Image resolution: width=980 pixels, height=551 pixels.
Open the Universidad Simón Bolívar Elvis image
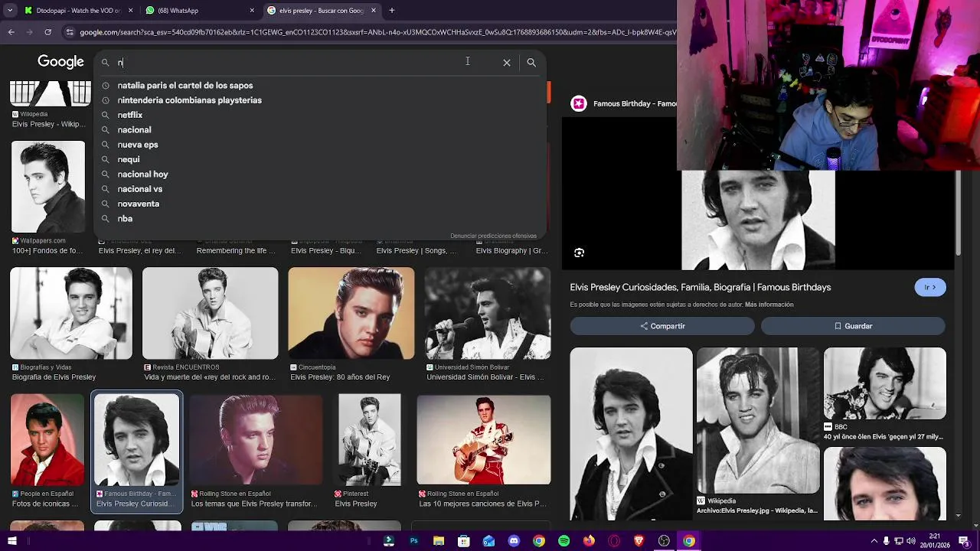(x=488, y=313)
